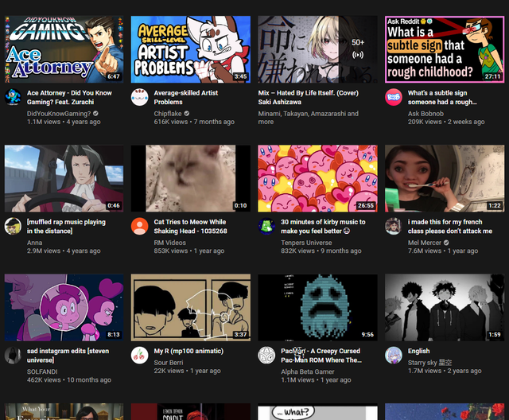This screenshot has height=420, width=509.
Task: Open title 'i made this for my french class'
Action: pyautogui.click(x=450, y=227)
